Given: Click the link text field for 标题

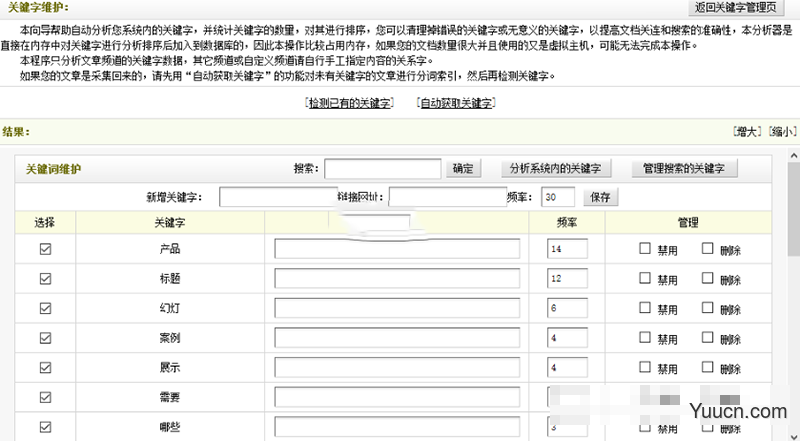Looking at the screenshot, I should [397, 279].
